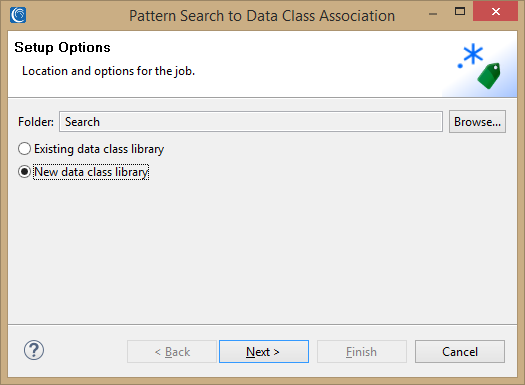Minimize the Pattern Search dialog window
The width and height of the screenshot is (525, 385).
[x=433, y=14]
